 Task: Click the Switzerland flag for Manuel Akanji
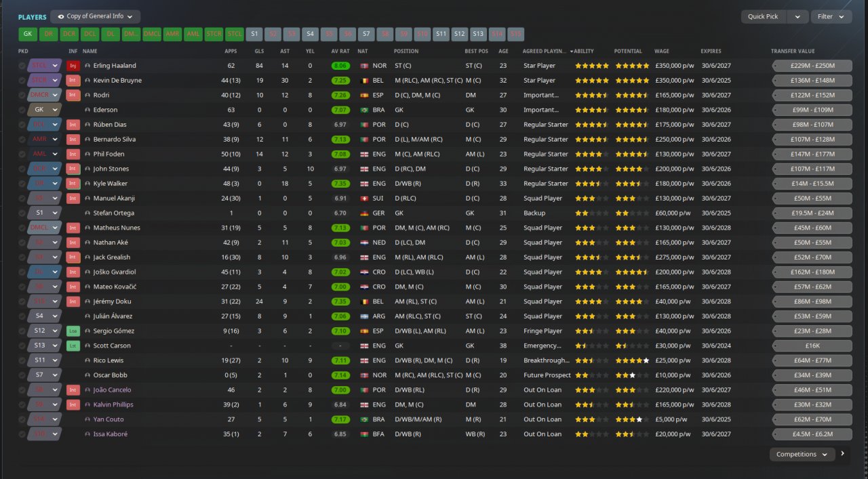pos(365,199)
